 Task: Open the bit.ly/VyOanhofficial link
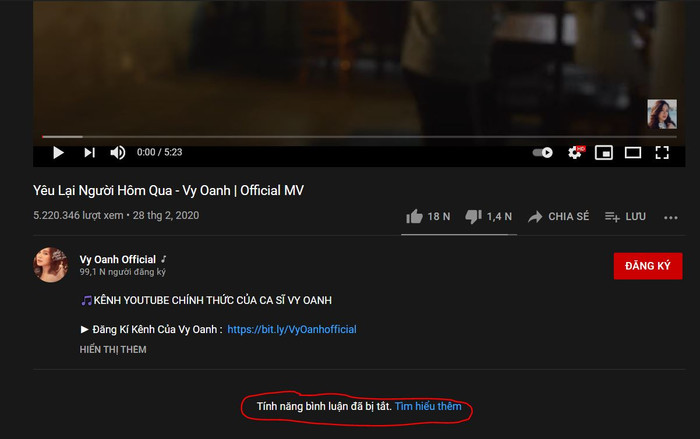[292, 329]
